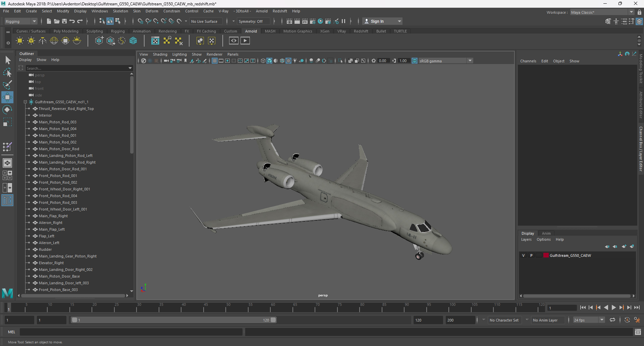Screen dimensions: 644x346
Task: Open the Outliner search filter dropdown
Action: pos(130,68)
